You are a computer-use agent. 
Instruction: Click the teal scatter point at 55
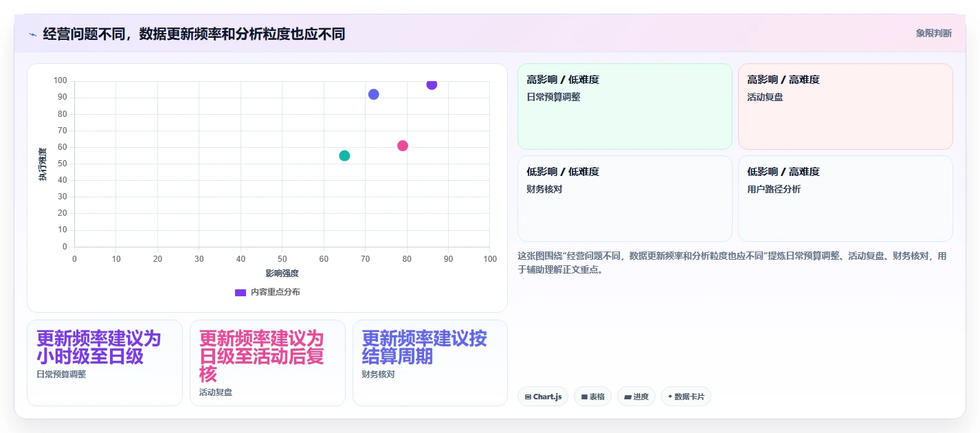(x=344, y=155)
